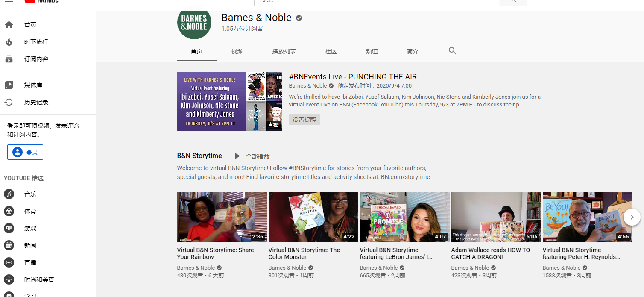Click the Gaming icon in sidebar
The height and width of the screenshot is (297, 644).
(9, 228)
